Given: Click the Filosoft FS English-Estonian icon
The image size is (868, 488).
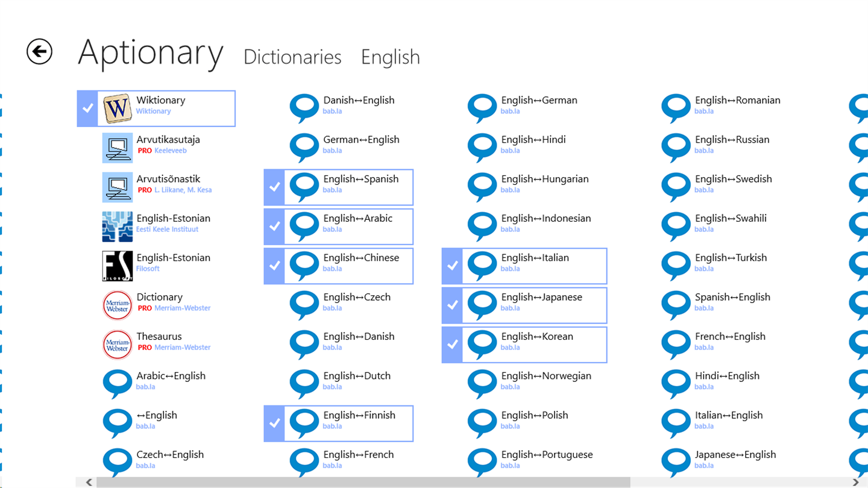Looking at the screenshot, I should coord(118,266).
